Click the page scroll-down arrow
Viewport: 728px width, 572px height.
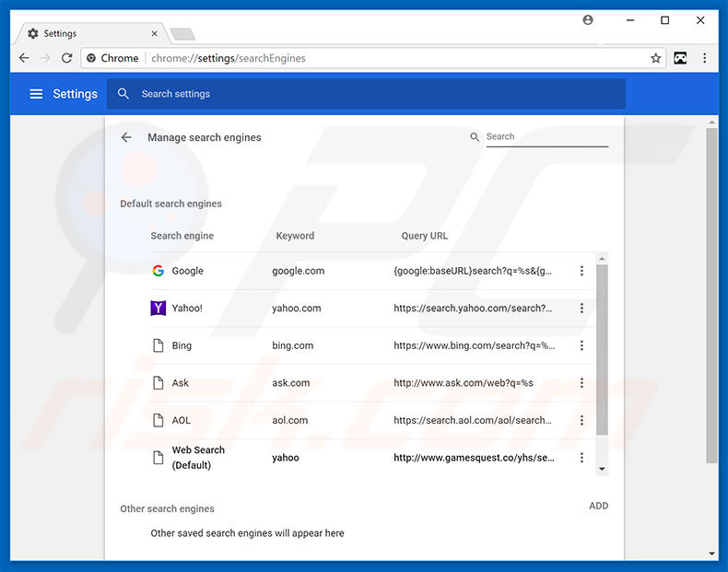click(x=711, y=553)
